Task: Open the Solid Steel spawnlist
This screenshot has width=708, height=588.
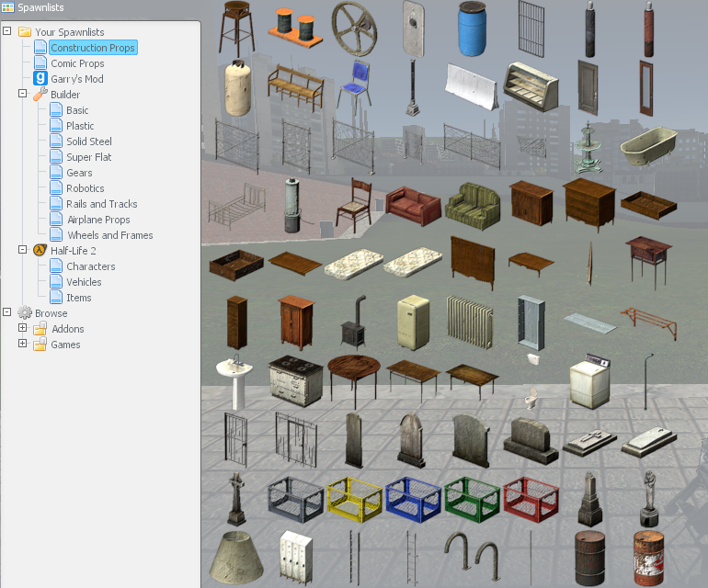Action: point(89,141)
